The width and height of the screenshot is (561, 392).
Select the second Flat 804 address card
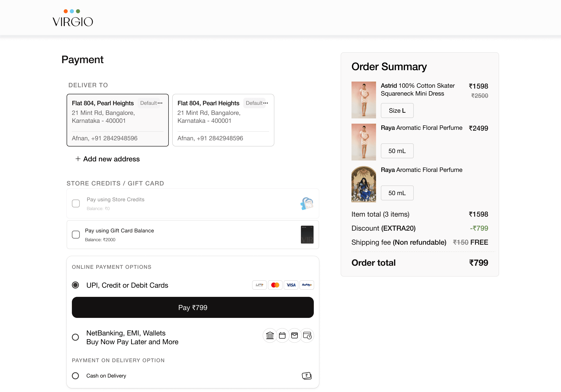223,120
